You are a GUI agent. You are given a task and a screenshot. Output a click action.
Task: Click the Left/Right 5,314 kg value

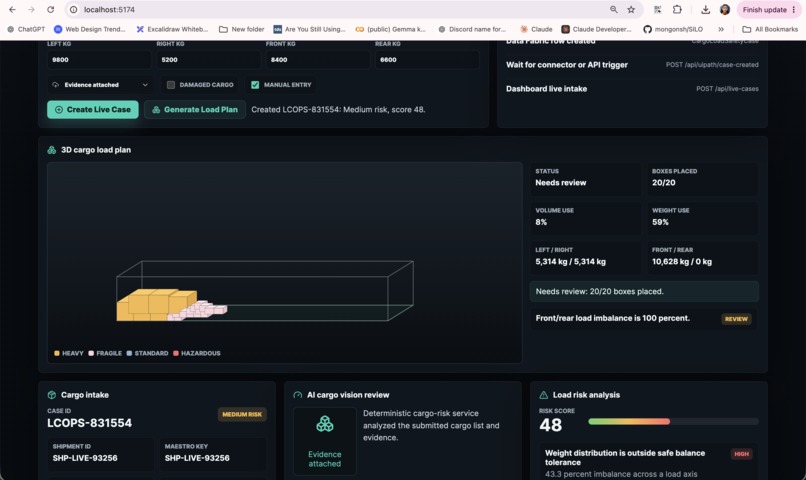(x=571, y=262)
